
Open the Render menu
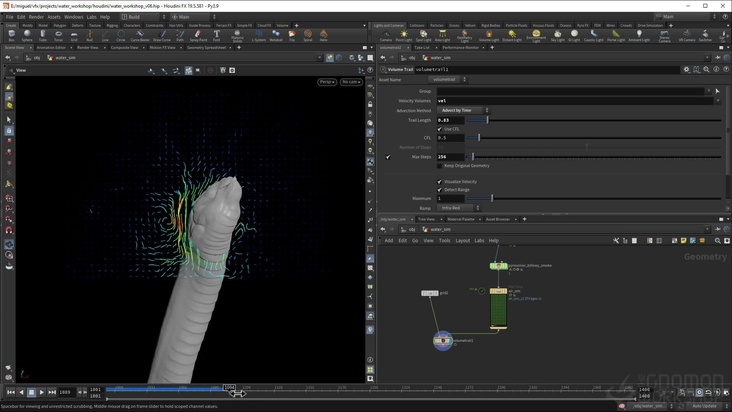tap(36, 17)
